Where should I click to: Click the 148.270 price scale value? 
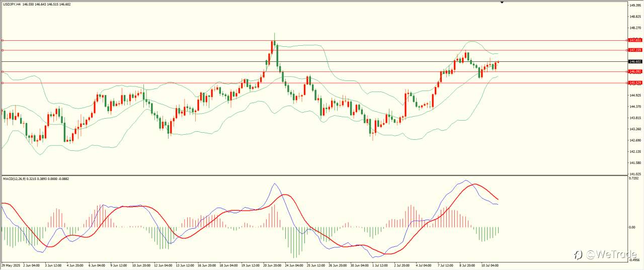click(635, 28)
